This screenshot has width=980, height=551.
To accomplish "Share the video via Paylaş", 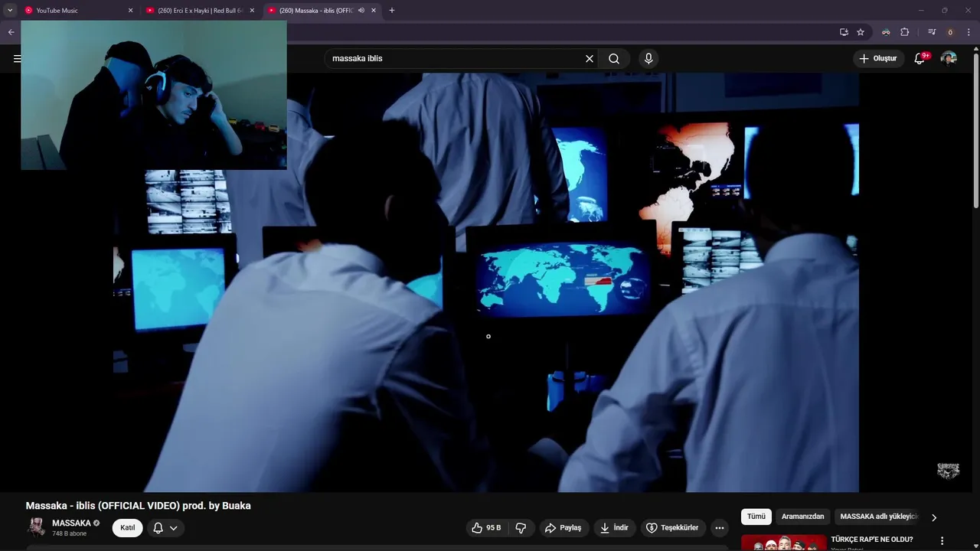I will click(563, 528).
